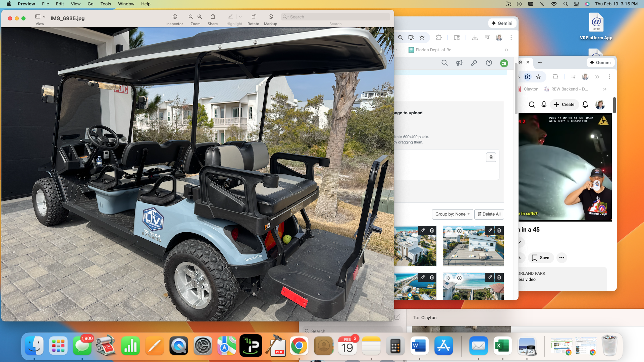Open the Group by: None dropdown
This screenshot has height=362, width=644.
click(x=452, y=214)
